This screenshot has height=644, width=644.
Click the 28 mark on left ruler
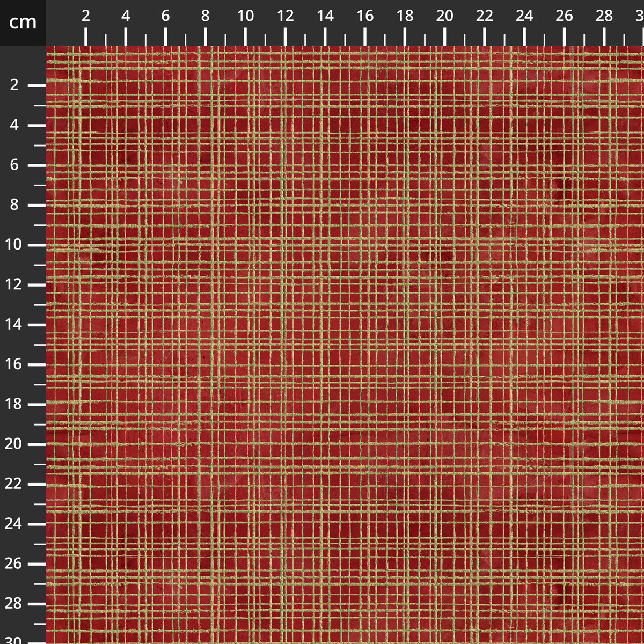[x=14, y=603]
